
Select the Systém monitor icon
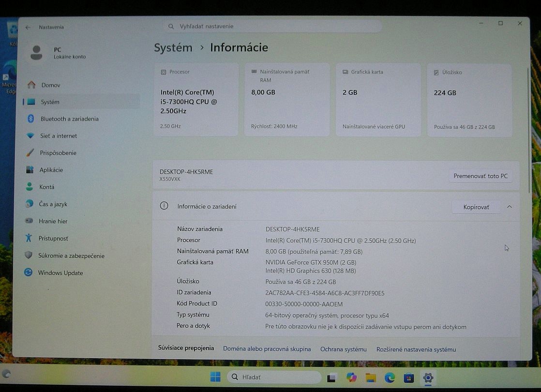(x=31, y=102)
